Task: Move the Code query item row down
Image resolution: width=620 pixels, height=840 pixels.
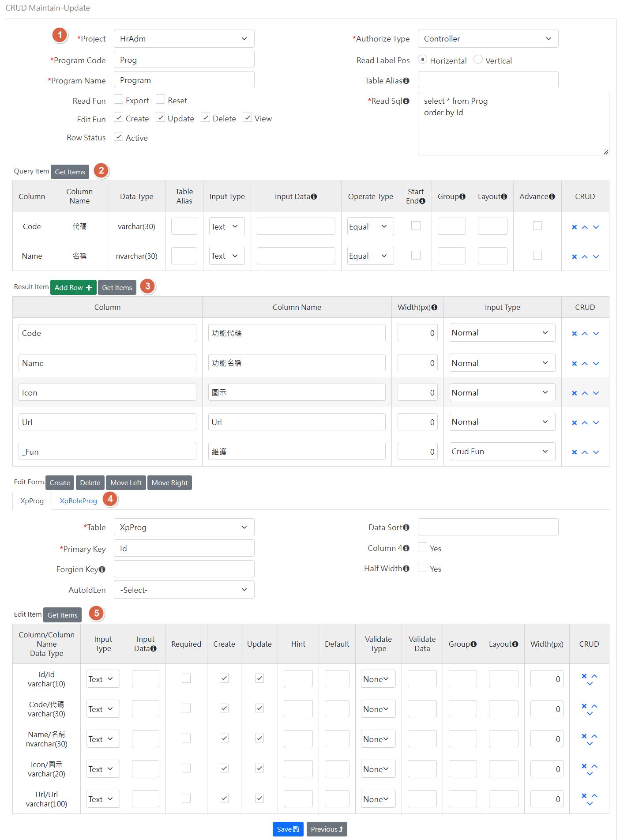Action: [x=596, y=227]
